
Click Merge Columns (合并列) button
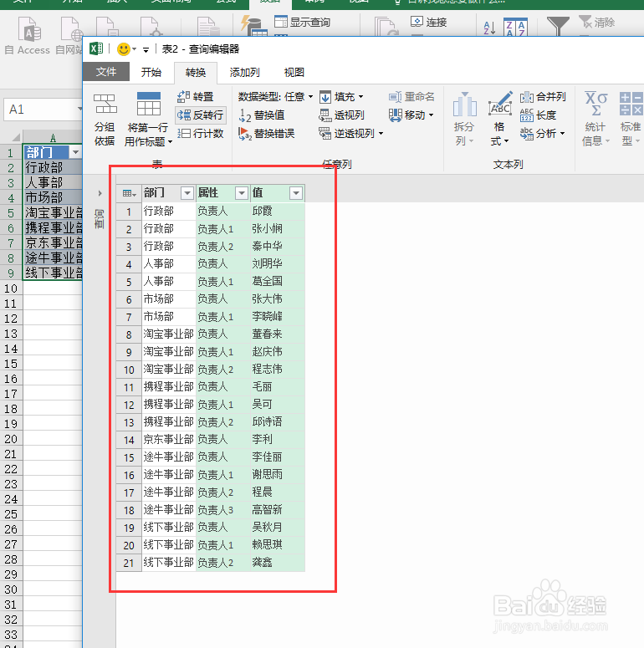coord(543,97)
